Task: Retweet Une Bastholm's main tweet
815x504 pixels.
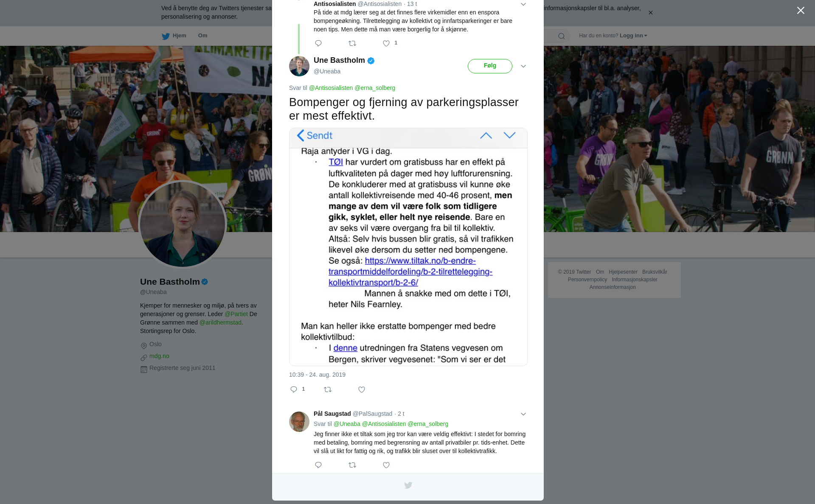Action: (x=328, y=389)
